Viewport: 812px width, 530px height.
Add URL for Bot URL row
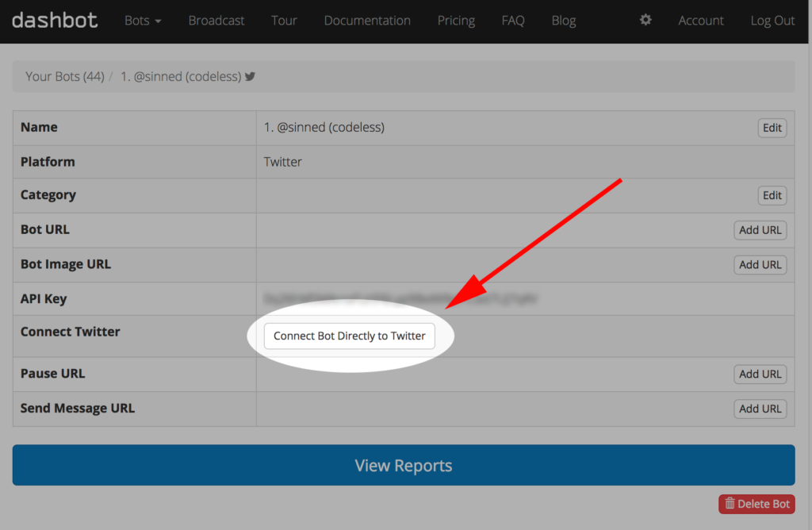coord(760,230)
